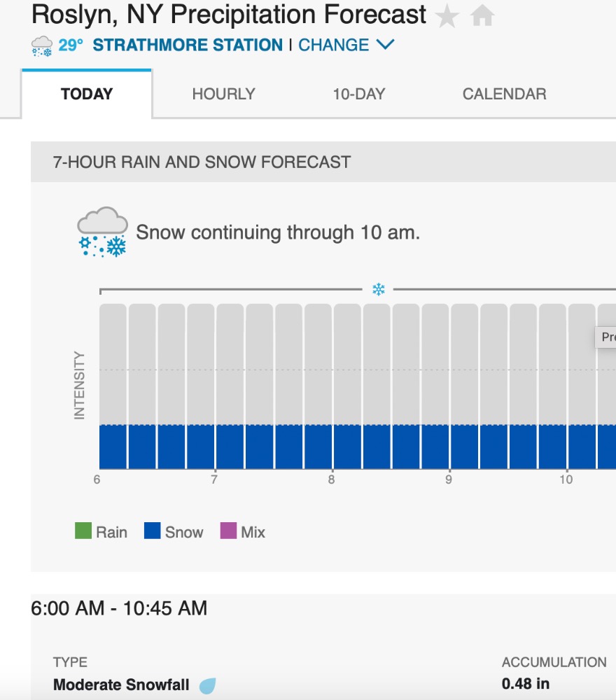Click the snowflake icon above the chart
The image size is (616, 700).
coord(379,289)
